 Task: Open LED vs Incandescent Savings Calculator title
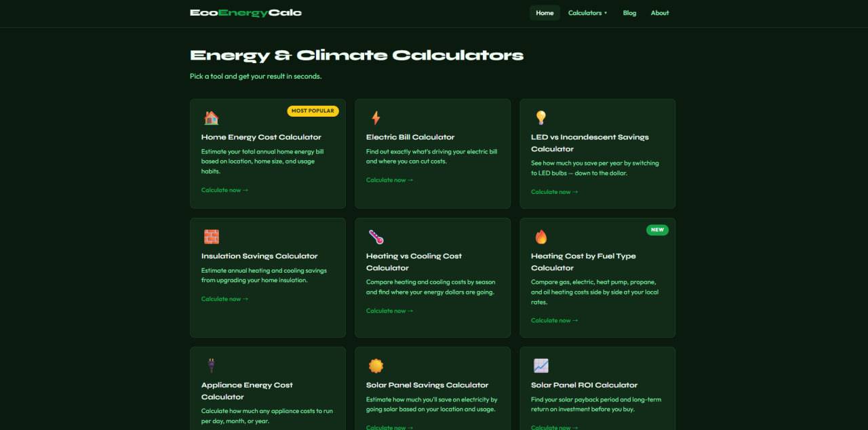(590, 143)
